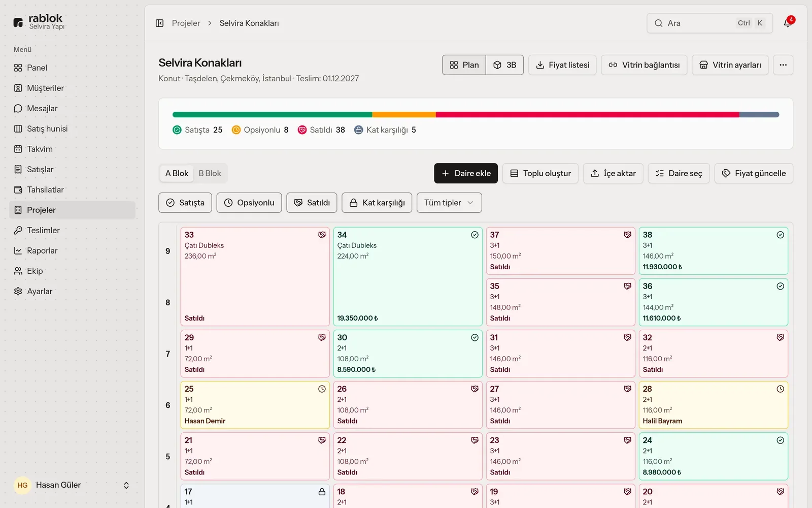Open Takvim calendar
The height and width of the screenshot is (508, 812).
click(x=72, y=149)
